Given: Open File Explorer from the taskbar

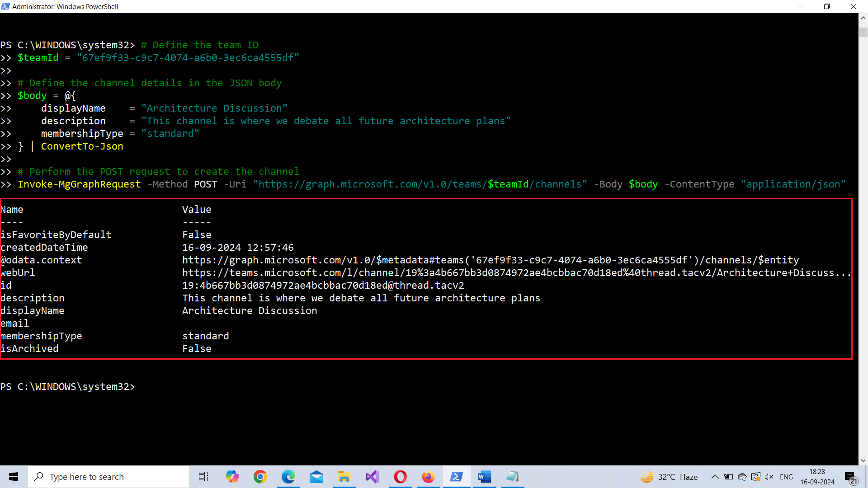Looking at the screenshot, I should click(344, 477).
